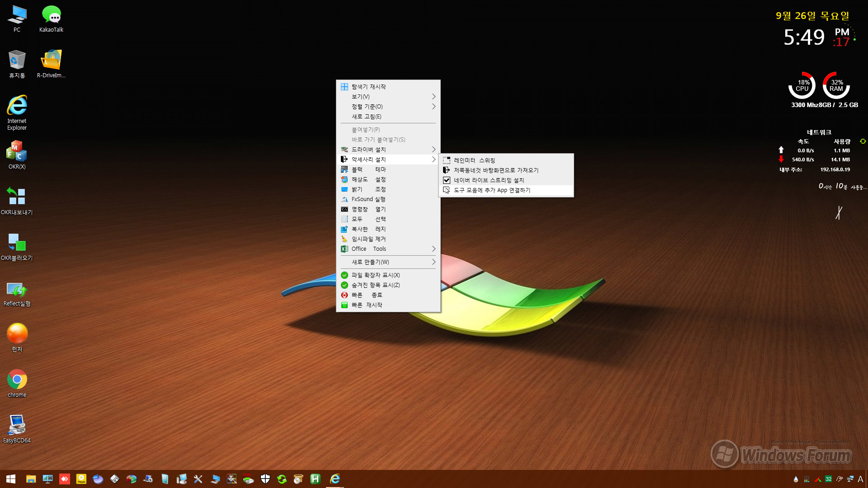
Task: Toggle 숨겨진 항목 표시(Z) option
Action: tap(388, 285)
